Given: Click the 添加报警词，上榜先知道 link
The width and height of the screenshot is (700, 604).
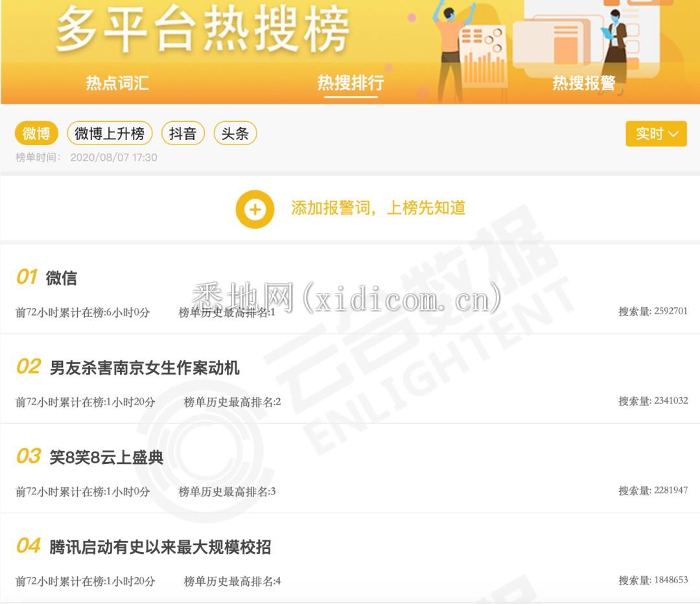Looking at the screenshot, I should click(378, 208).
